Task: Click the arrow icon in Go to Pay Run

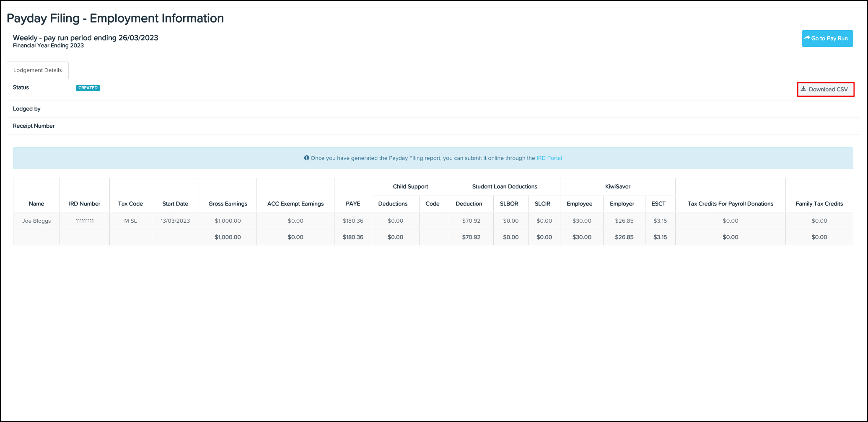Action: pos(807,38)
